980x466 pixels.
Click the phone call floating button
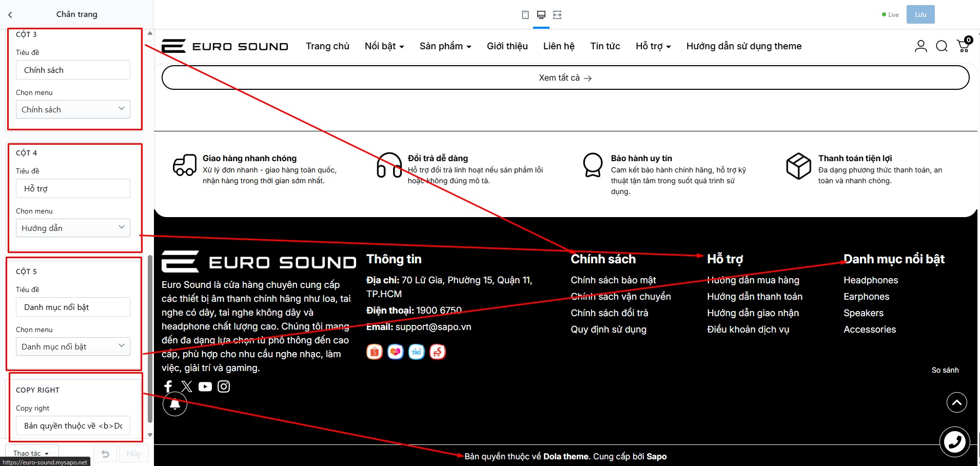[955, 442]
